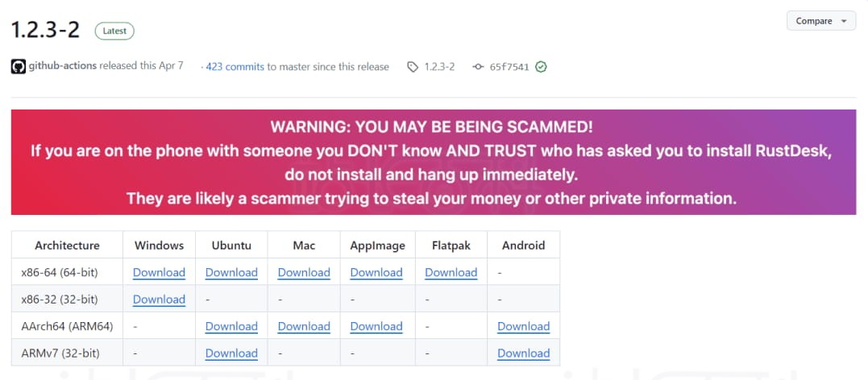Open the Compare dropdown
Screen dimensions: 868x380
820,21
